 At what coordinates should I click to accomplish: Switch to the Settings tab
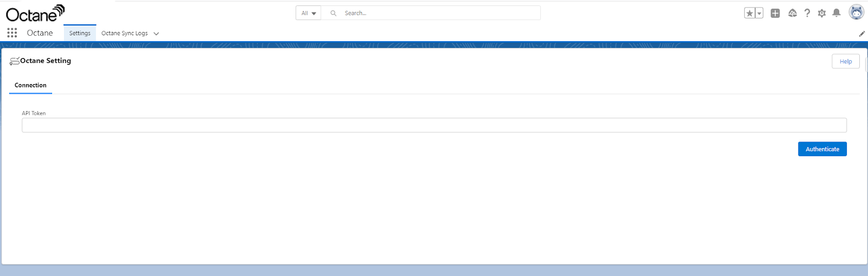coord(80,33)
